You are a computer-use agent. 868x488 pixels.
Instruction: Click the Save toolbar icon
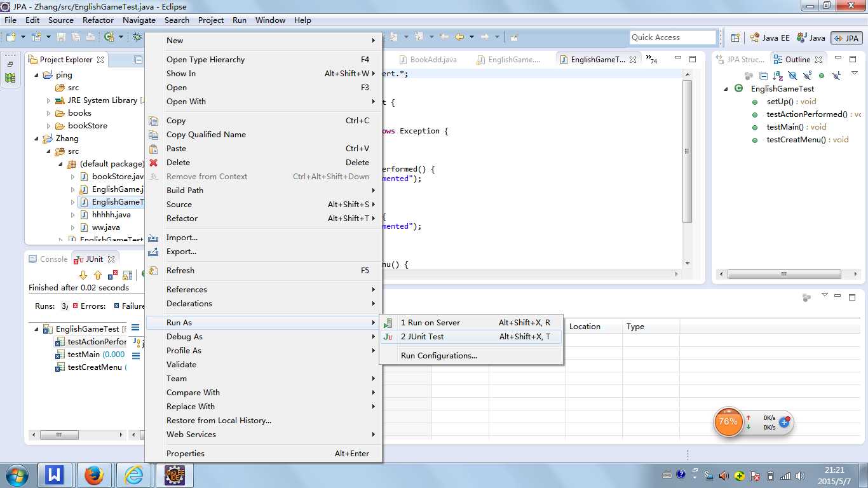(61, 37)
